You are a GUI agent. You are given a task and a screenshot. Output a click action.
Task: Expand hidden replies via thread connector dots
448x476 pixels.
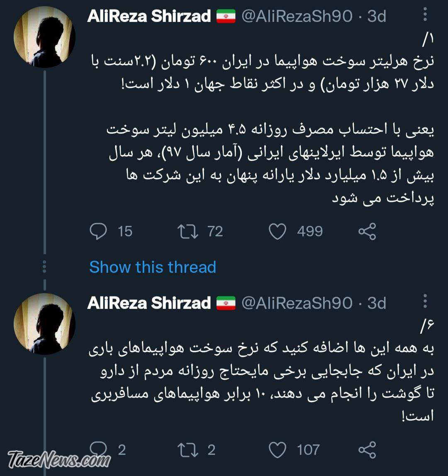[x=44, y=267]
